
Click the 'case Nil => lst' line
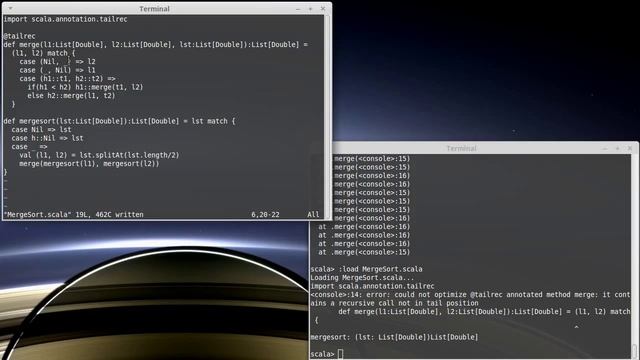pos(41,130)
